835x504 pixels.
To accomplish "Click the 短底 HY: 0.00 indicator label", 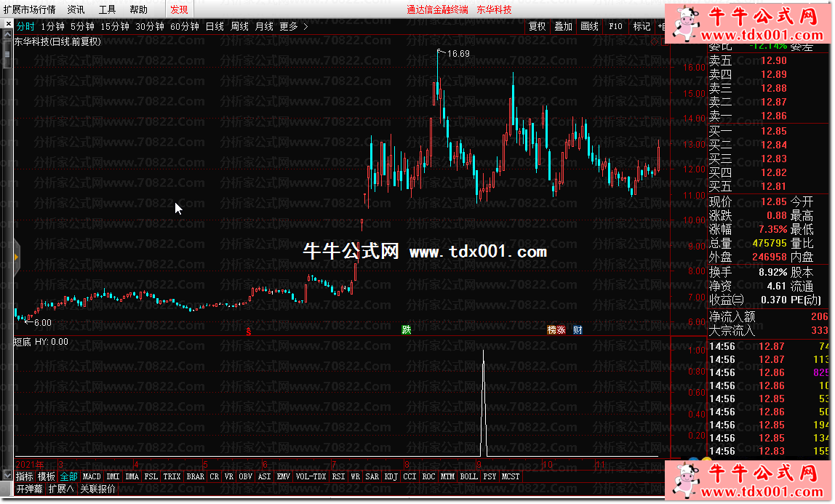I will pos(41,342).
